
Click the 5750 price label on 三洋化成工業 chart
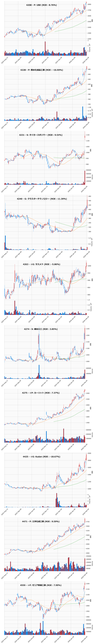(89, 522)
